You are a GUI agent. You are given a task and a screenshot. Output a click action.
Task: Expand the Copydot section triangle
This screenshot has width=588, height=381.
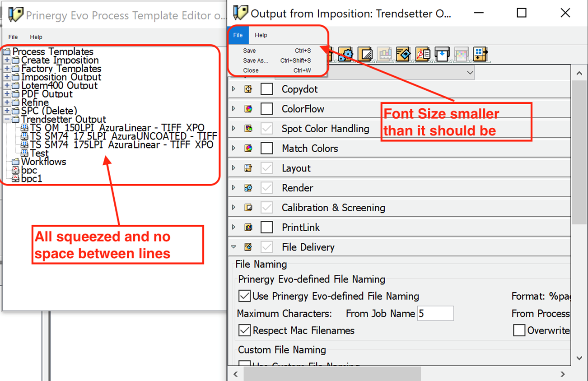tap(233, 89)
